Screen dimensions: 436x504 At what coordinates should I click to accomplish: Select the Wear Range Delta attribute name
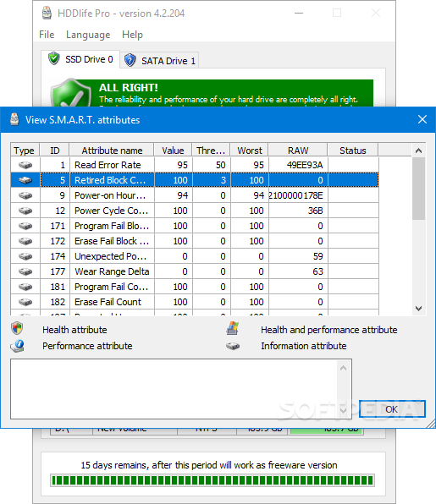[x=112, y=271]
